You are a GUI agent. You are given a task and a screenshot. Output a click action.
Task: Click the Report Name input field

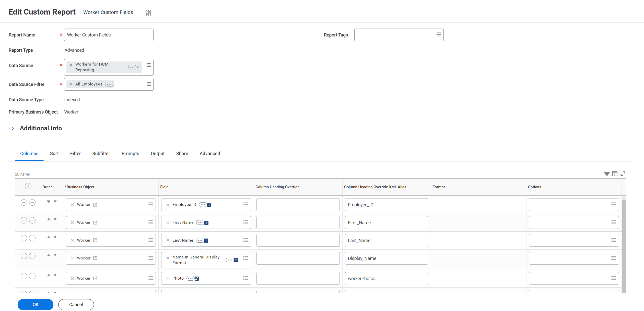[109, 35]
